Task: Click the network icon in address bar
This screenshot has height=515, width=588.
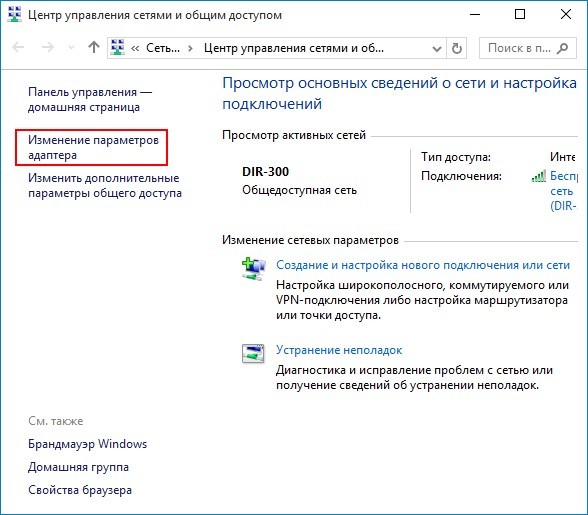Action: [x=118, y=48]
